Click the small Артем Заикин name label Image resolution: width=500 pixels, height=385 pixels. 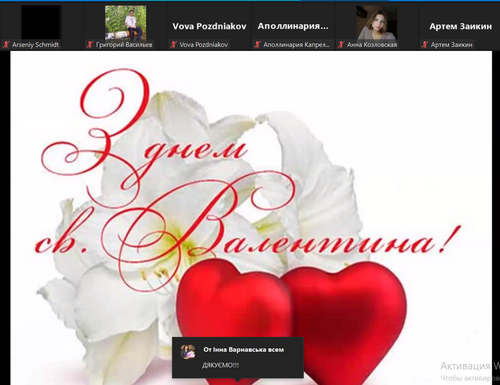tap(452, 45)
